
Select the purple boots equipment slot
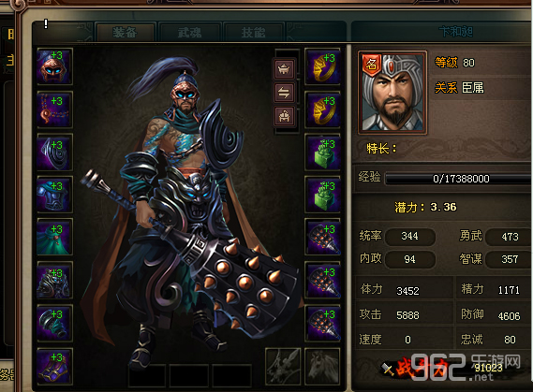54,367
